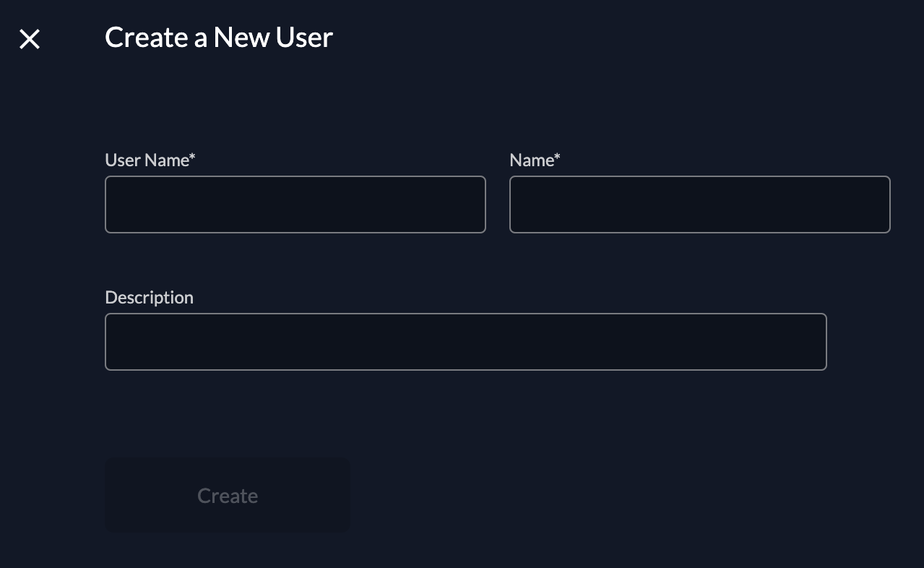The height and width of the screenshot is (568, 924).
Task: Click the asterisk after the User Name label
Action: [x=193, y=158]
